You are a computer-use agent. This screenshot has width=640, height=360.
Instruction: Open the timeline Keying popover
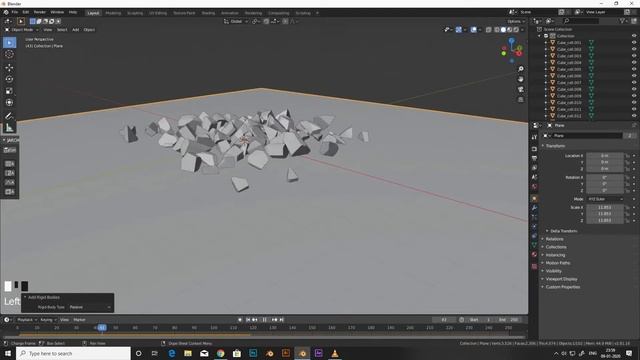48,320
